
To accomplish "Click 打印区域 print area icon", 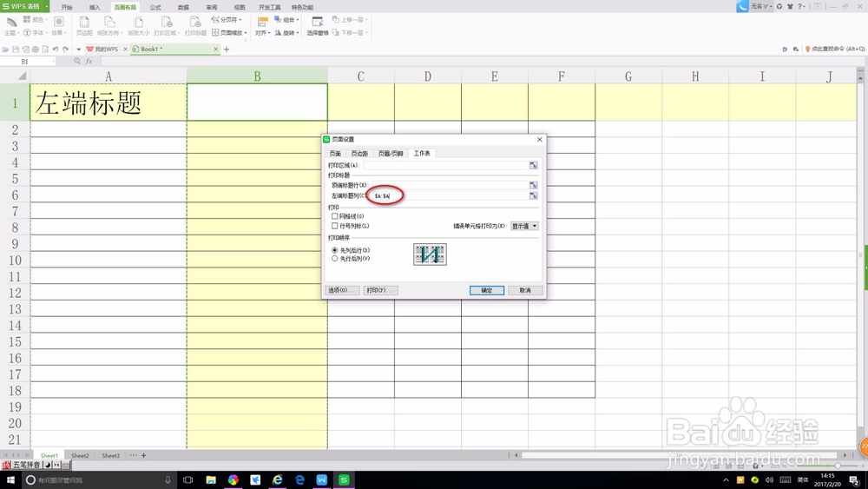I will point(166,22).
